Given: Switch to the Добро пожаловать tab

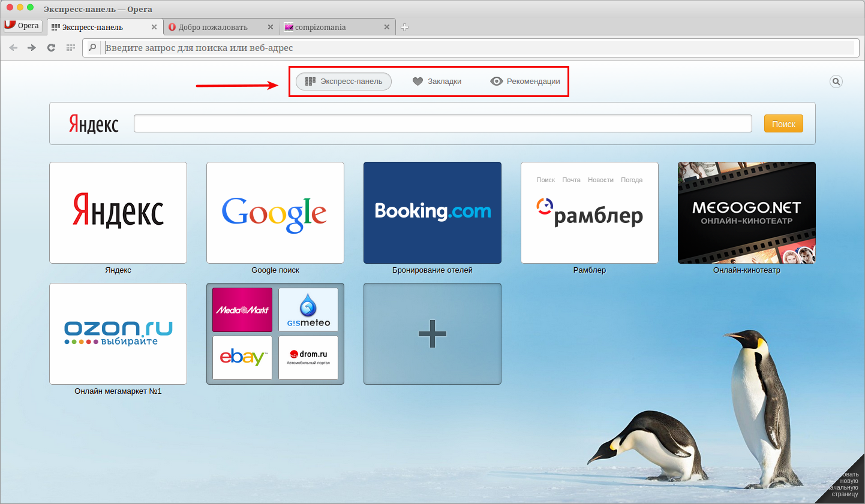Looking at the screenshot, I should point(221,27).
